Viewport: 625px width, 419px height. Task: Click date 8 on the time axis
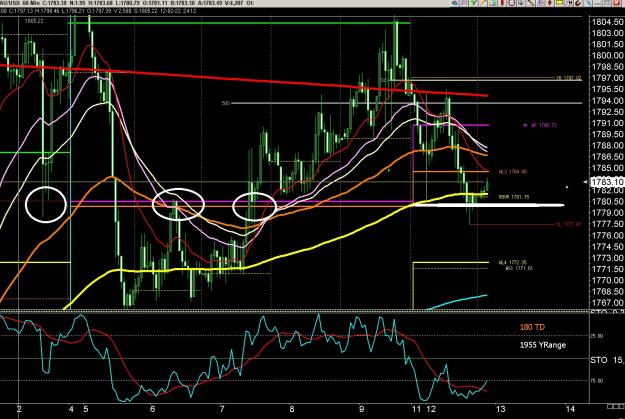292,409
